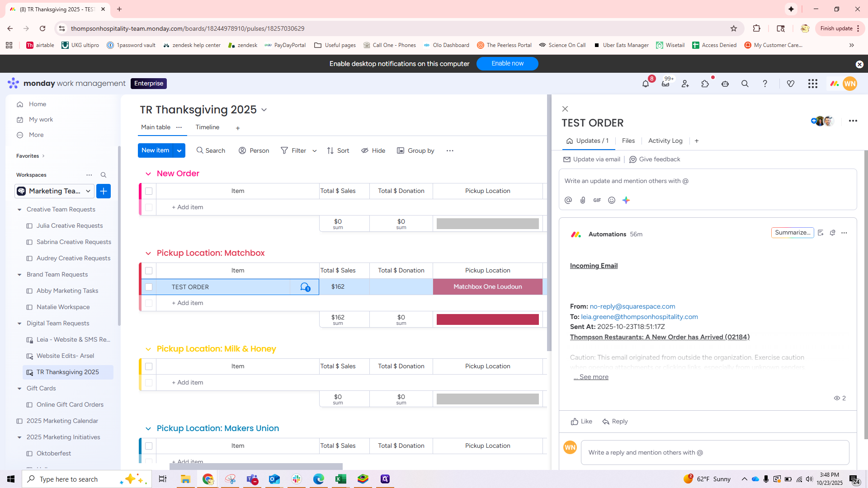This screenshot has width=868, height=488.
Task: Click the attach file paperclip icon
Action: coord(583,200)
